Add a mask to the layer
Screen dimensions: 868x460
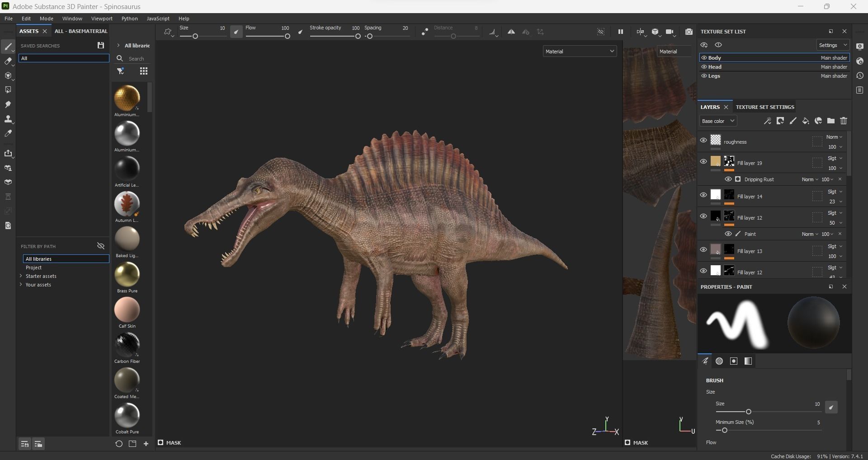[x=780, y=121]
